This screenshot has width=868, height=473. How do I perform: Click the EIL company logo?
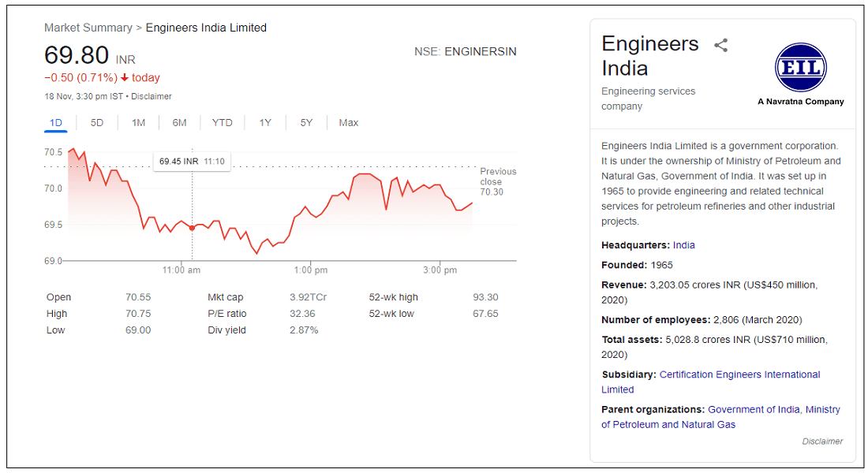[800, 69]
